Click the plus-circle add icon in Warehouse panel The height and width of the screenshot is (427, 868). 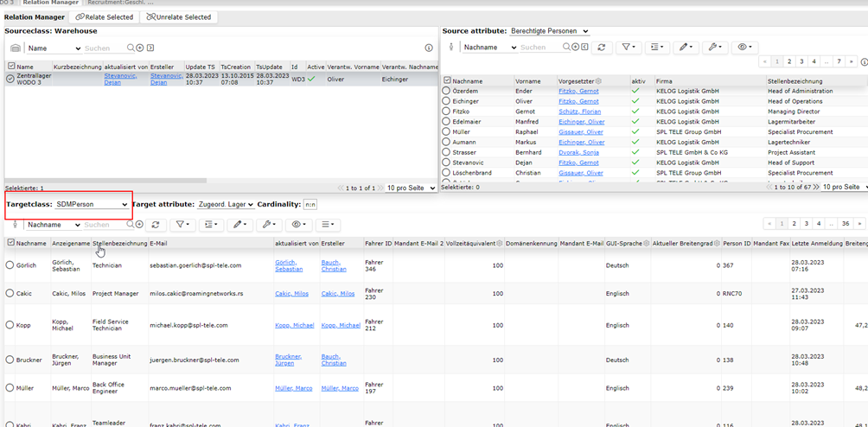pos(140,48)
